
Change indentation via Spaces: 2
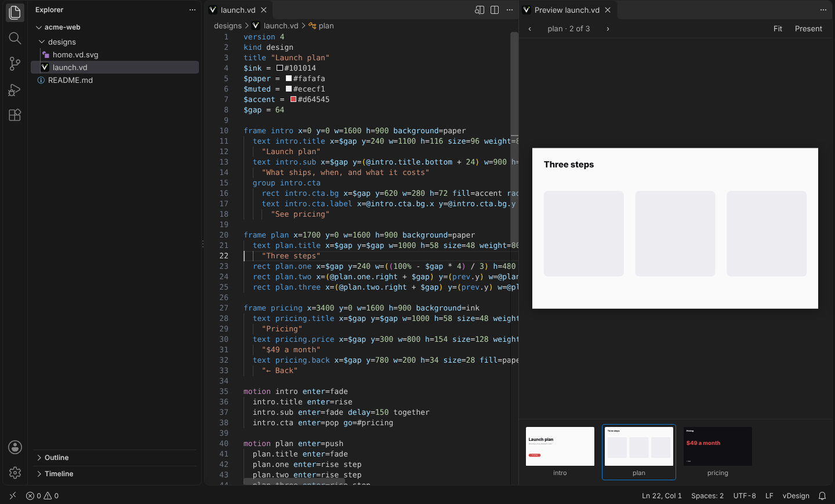pyautogui.click(x=707, y=496)
